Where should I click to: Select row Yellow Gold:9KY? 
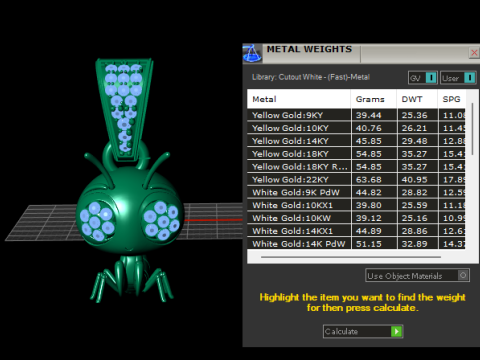pos(356,115)
